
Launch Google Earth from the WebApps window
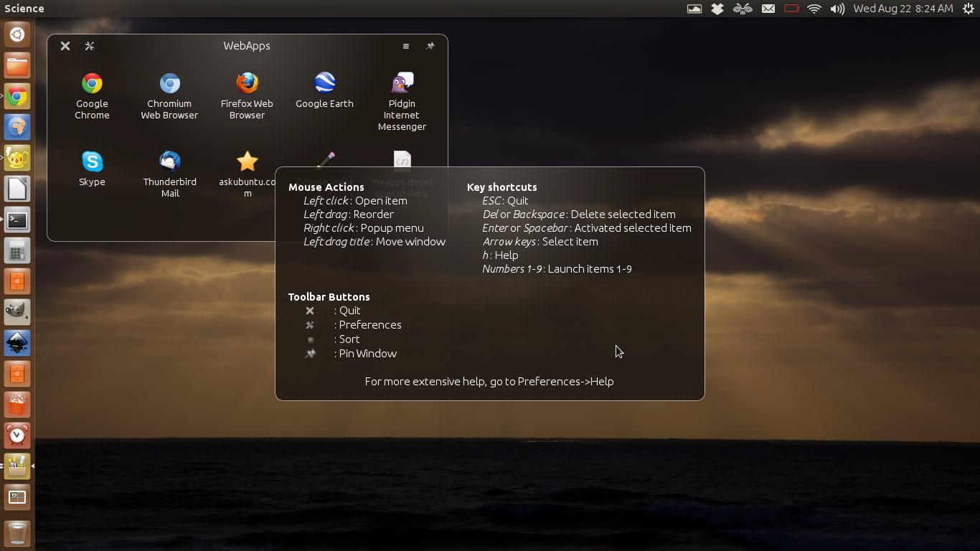324,90
